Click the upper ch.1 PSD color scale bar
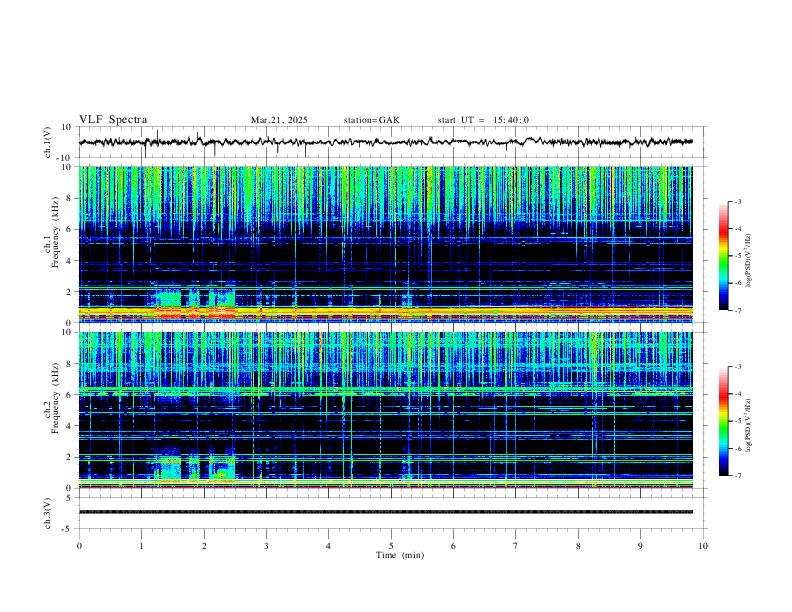This screenshot has width=792, height=612. 723,256
